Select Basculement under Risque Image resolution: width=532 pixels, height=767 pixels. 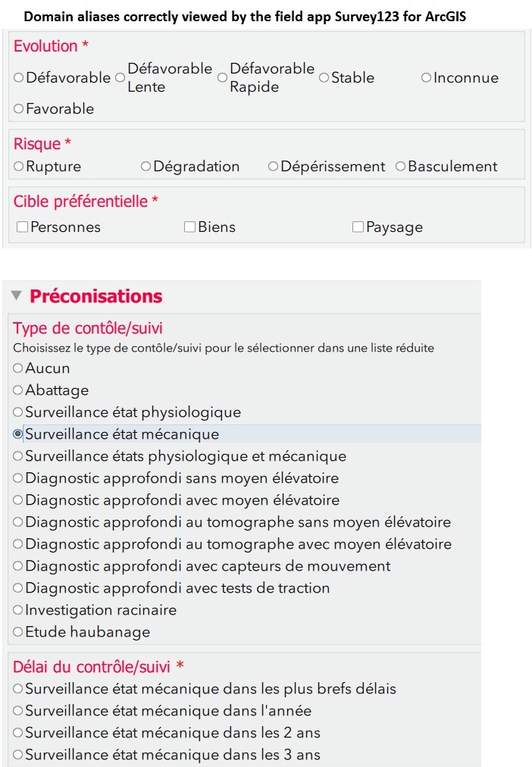pos(400,167)
